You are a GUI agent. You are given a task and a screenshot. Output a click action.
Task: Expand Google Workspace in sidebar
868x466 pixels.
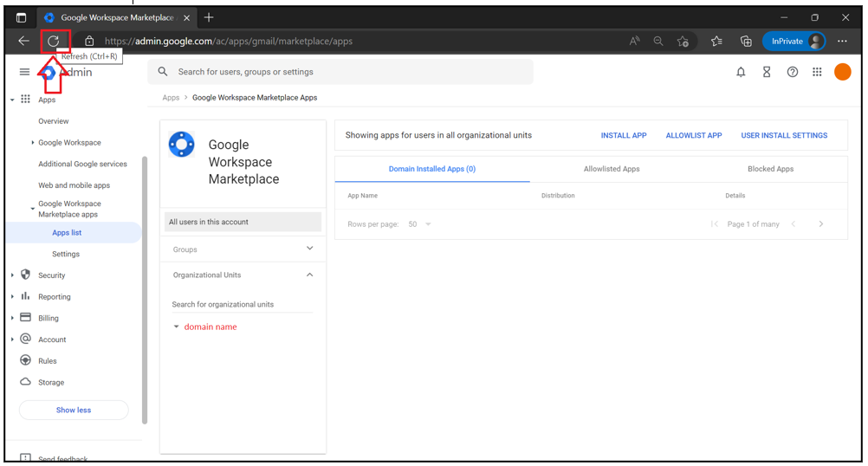point(33,142)
